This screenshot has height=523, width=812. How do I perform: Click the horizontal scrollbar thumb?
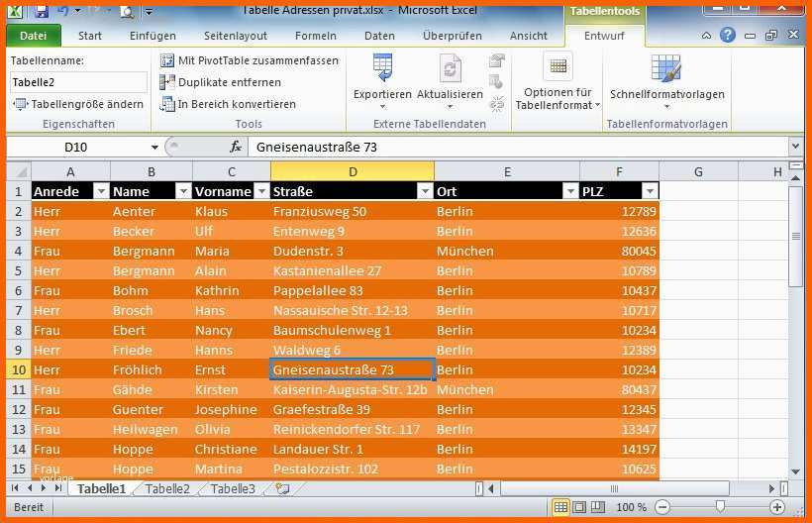615,488
